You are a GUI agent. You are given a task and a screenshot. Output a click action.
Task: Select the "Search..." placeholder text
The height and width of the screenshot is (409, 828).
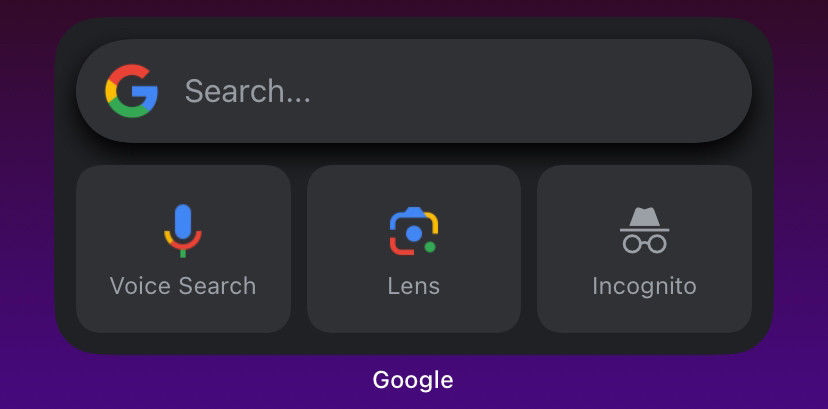(247, 92)
